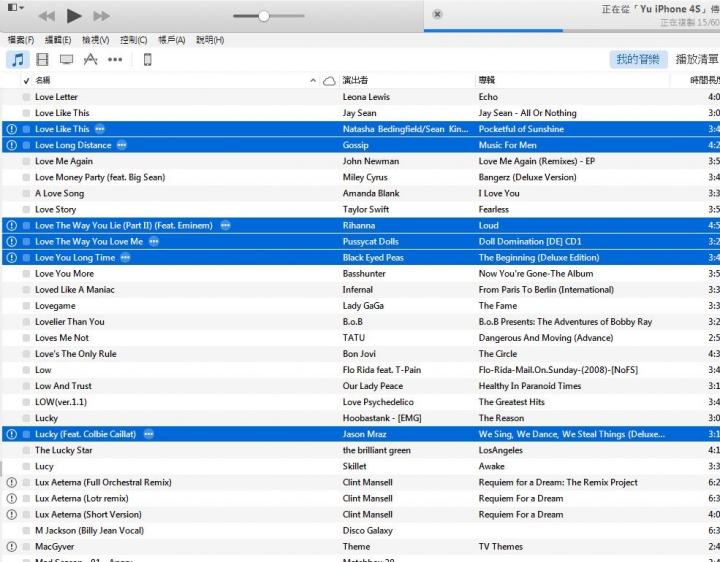Toggle checkbox for Love Story
This screenshot has width=720, height=562.
pos(26,210)
